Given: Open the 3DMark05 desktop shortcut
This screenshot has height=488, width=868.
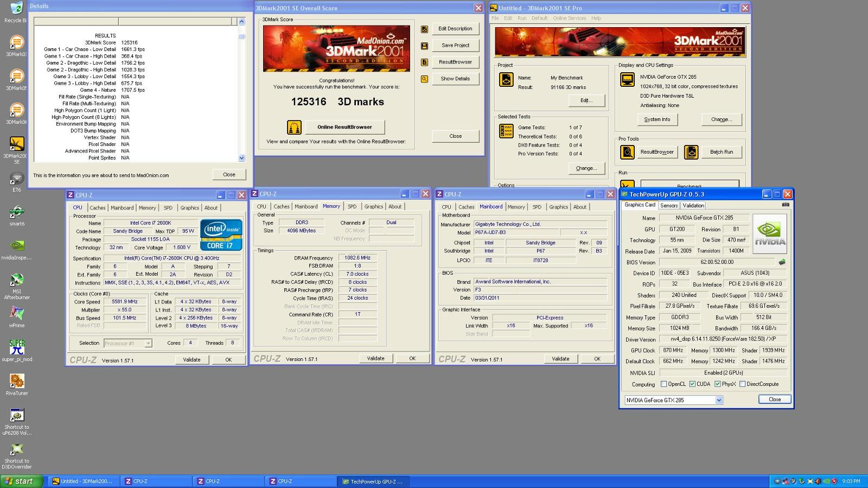Looking at the screenshot, I should [x=17, y=76].
